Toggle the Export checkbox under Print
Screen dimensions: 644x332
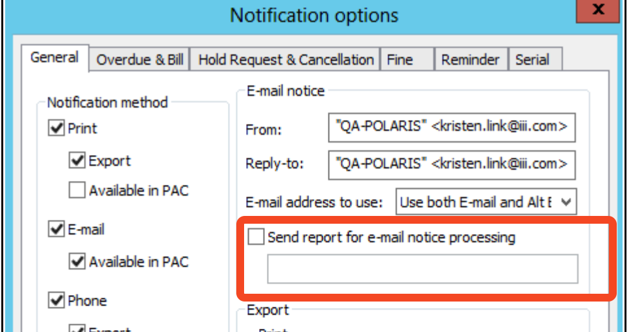tap(78, 161)
